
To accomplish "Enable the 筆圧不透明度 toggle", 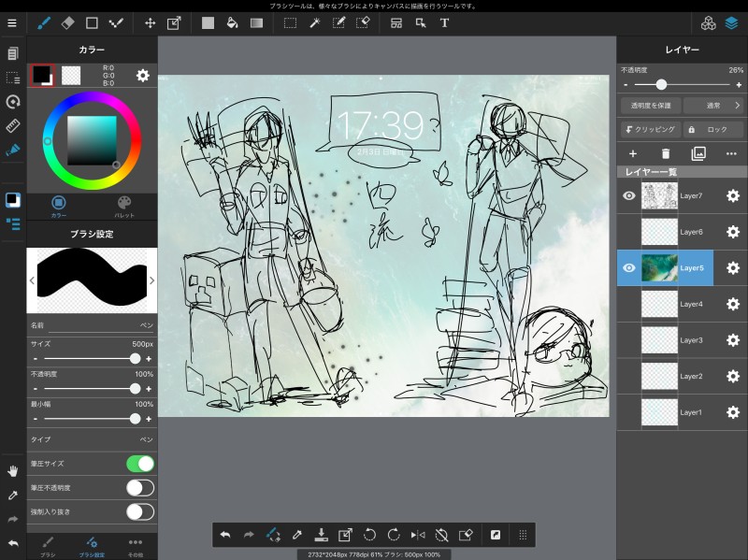I will [139, 488].
